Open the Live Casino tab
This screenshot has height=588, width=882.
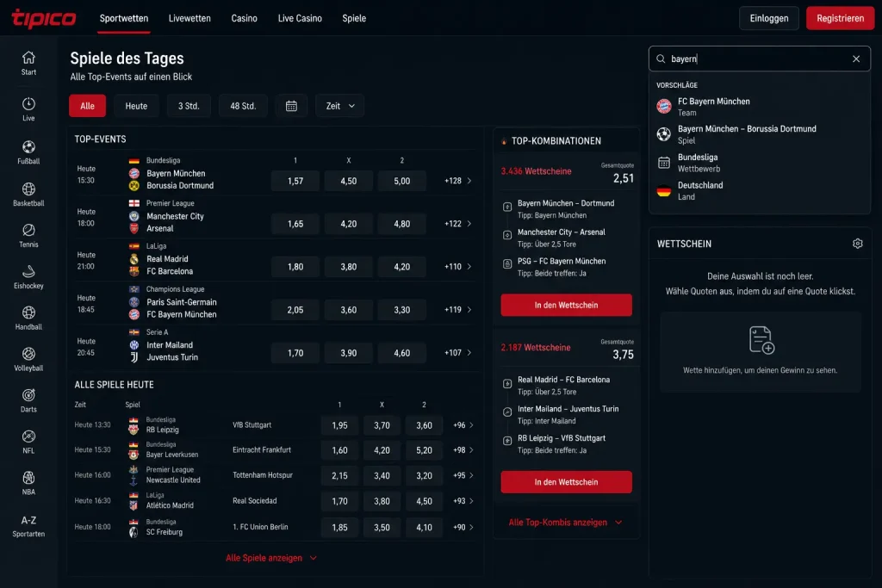click(x=300, y=19)
